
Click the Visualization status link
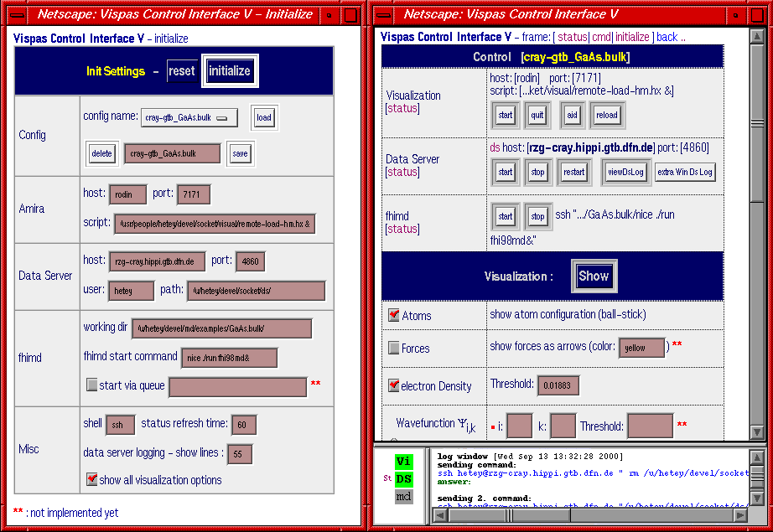click(x=402, y=109)
